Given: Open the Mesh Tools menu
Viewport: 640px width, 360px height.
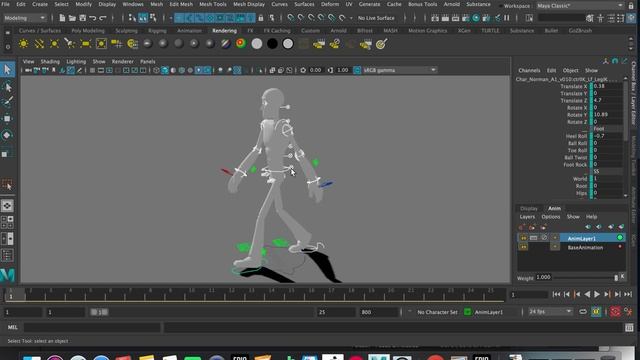Looking at the screenshot, I should click(213, 4).
